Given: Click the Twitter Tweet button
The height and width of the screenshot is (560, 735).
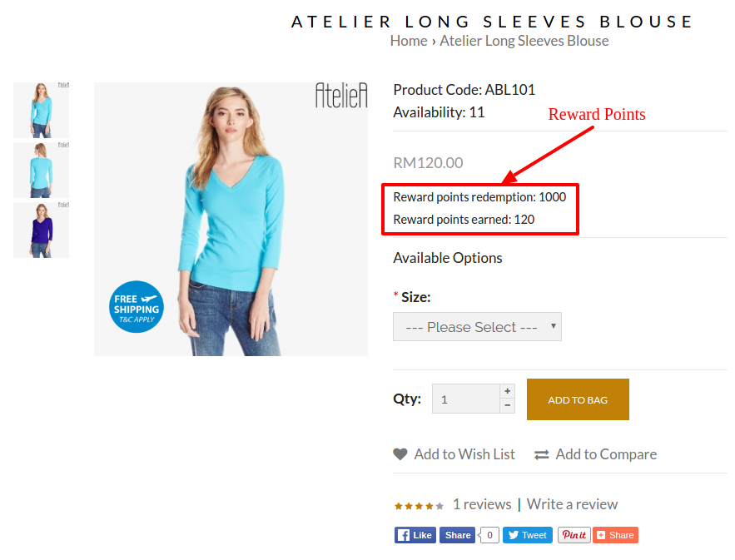Looking at the screenshot, I should (x=528, y=535).
